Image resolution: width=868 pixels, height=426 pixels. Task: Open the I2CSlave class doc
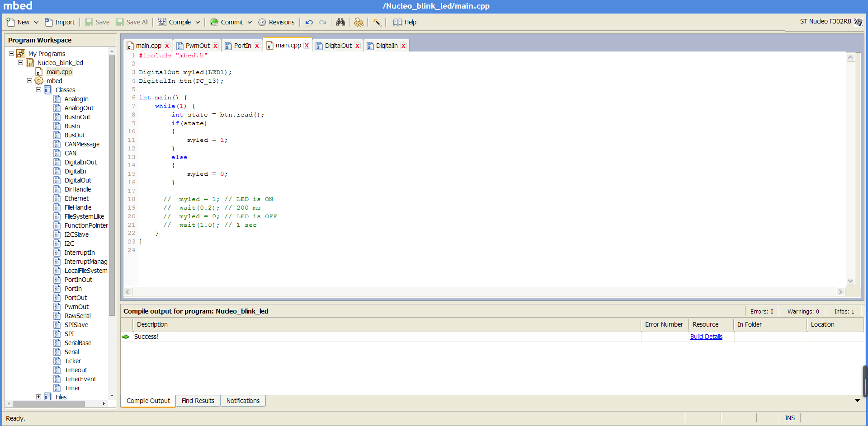coord(76,234)
